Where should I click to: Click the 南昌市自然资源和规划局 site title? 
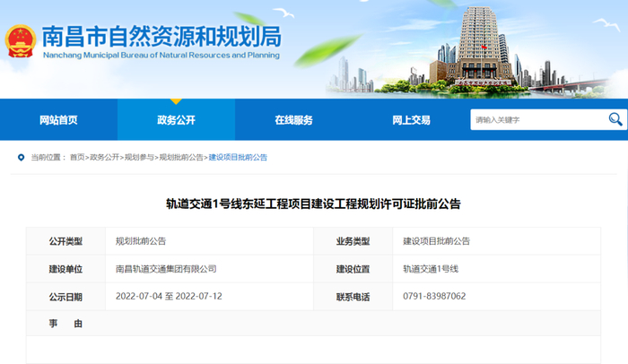click(x=161, y=37)
